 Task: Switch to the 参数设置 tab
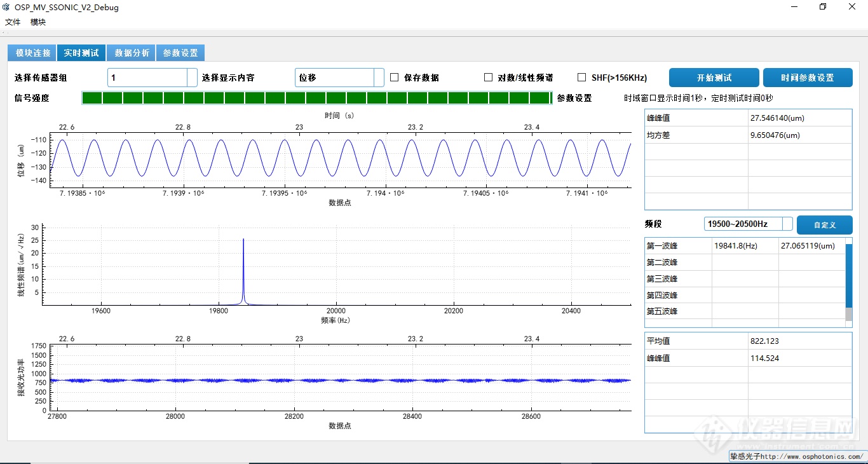click(x=180, y=53)
